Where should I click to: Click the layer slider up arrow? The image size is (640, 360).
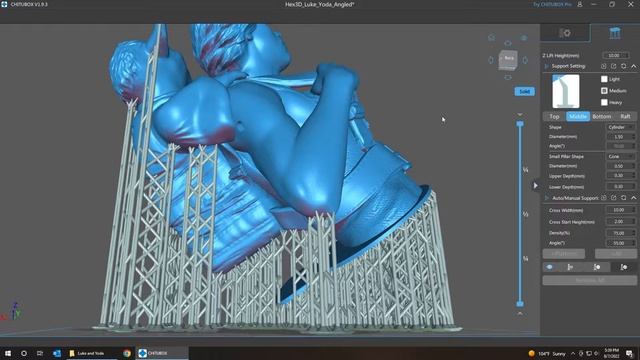(520, 114)
